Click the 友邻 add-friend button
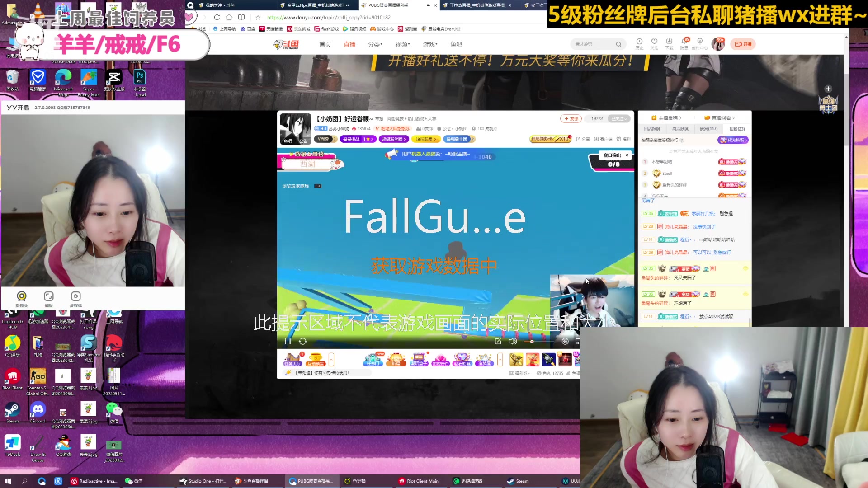 (571, 118)
